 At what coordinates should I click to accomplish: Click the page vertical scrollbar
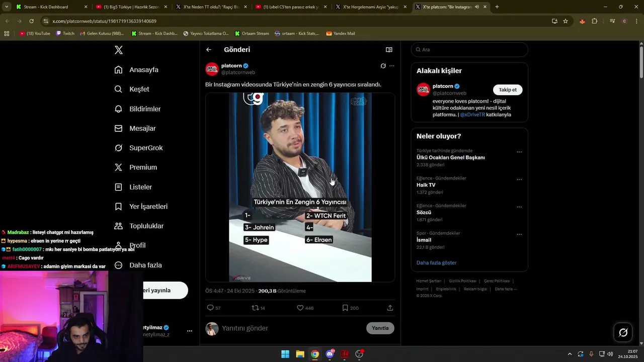(641, 62)
